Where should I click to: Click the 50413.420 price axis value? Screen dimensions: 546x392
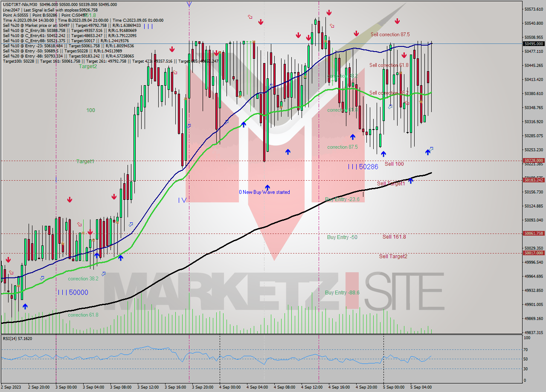point(534,79)
